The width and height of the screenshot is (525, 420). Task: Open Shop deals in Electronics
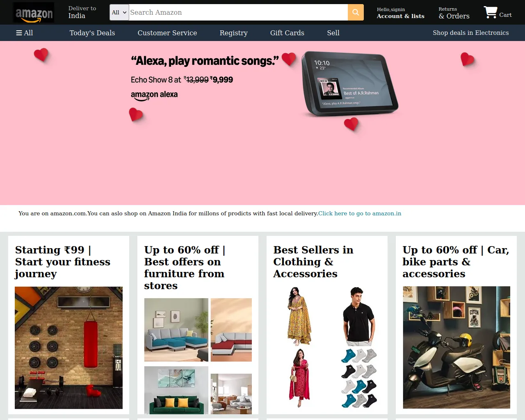[471, 33]
